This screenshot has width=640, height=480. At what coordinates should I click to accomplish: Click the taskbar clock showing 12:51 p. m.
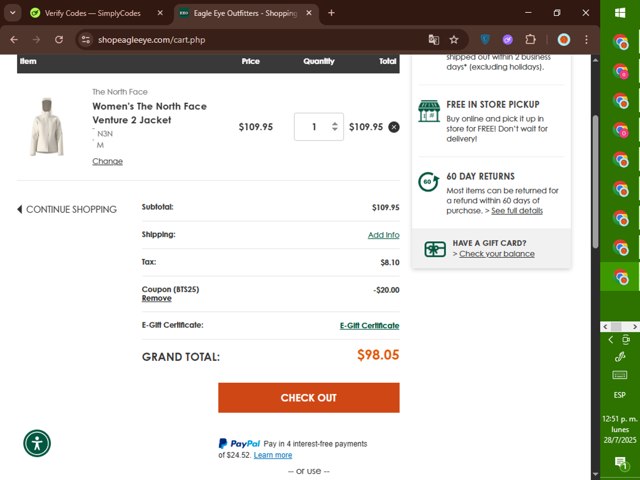click(x=620, y=429)
